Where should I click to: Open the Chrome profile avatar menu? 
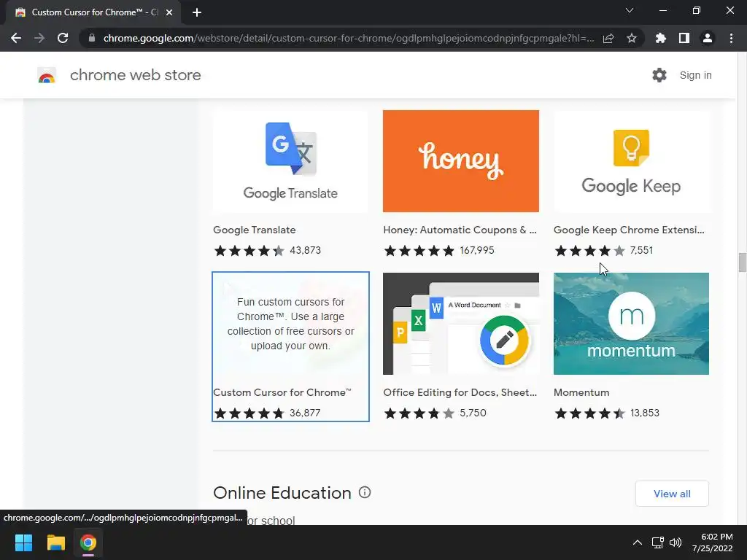[x=708, y=38]
